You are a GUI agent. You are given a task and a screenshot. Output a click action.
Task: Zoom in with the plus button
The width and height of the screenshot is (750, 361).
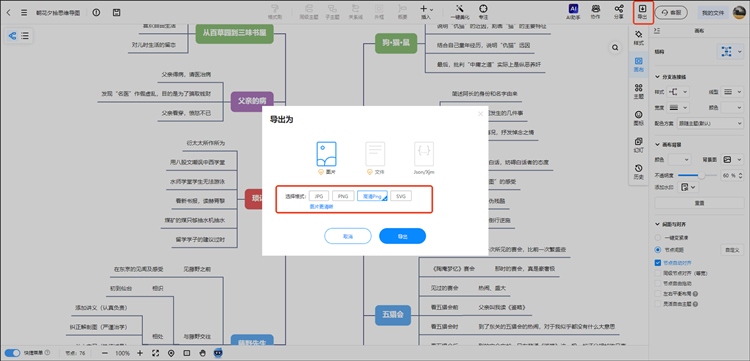(x=140, y=353)
